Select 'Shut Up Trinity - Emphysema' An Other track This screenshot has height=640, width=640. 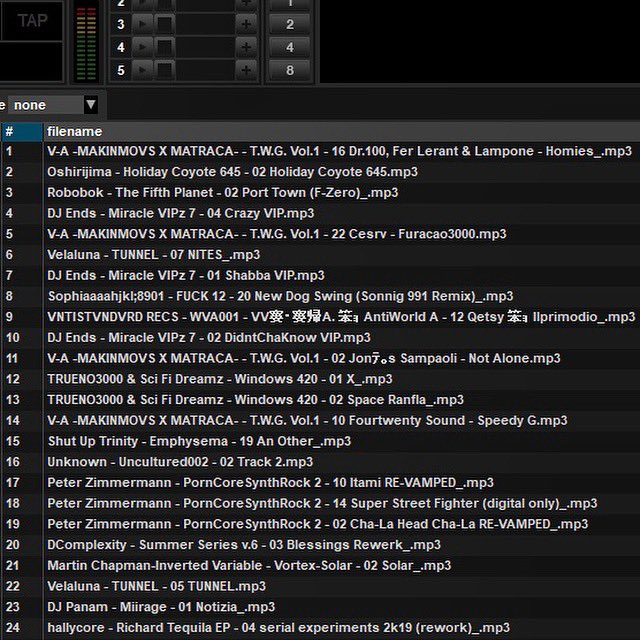pyautogui.click(x=320, y=442)
